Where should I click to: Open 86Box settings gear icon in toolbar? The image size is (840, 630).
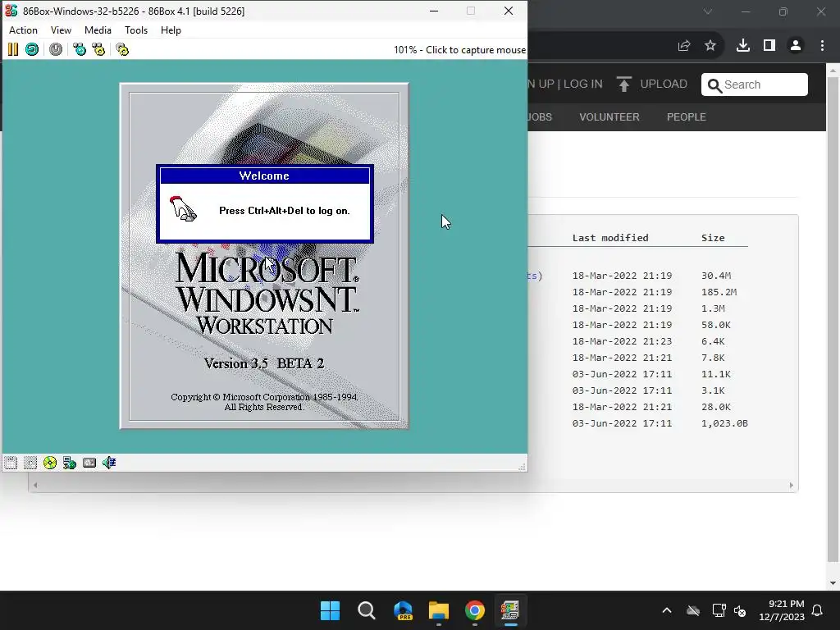coord(122,50)
